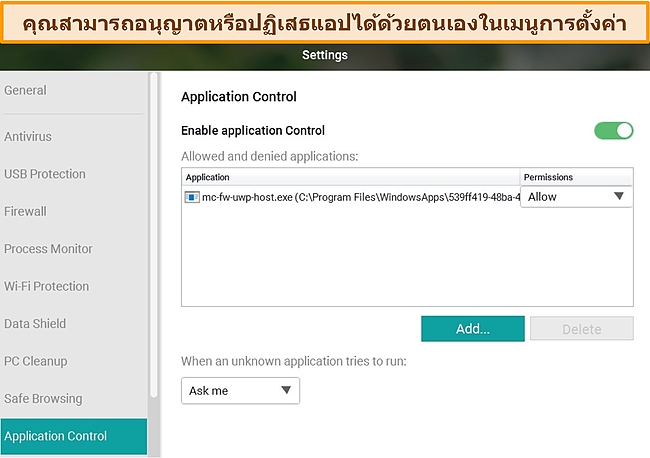Expand the Ask me dropdown
The width and height of the screenshot is (650, 458).
pyautogui.click(x=240, y=390)
